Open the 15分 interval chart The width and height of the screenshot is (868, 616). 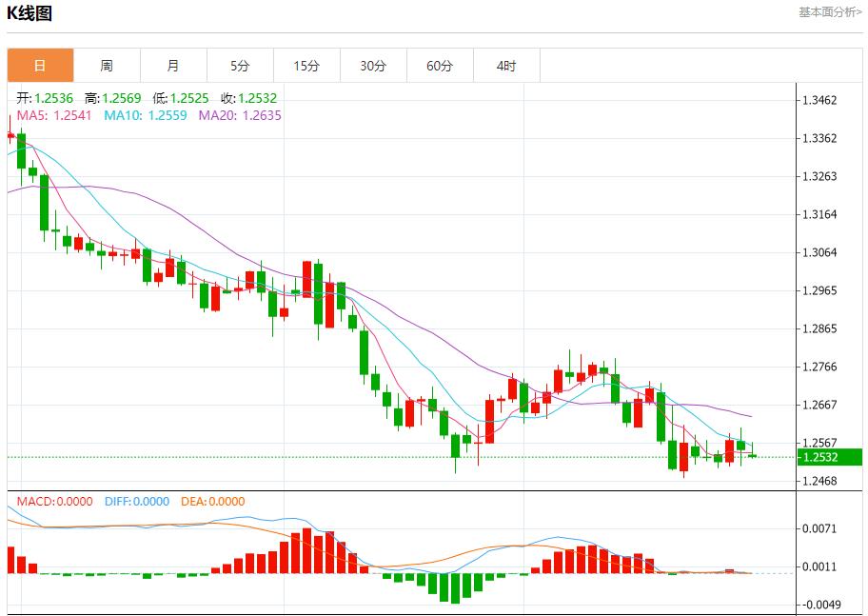(x=306, y=66)
